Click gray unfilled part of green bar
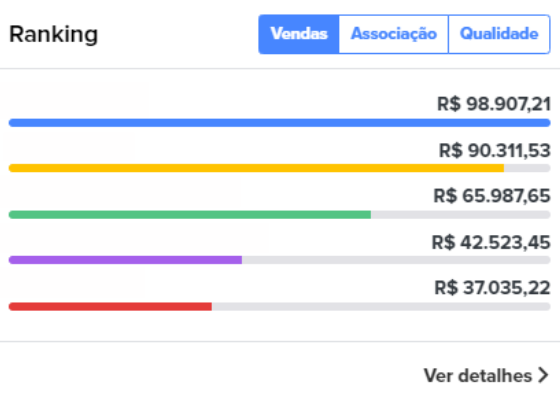The image size is (560, 393). coord(461,215)
